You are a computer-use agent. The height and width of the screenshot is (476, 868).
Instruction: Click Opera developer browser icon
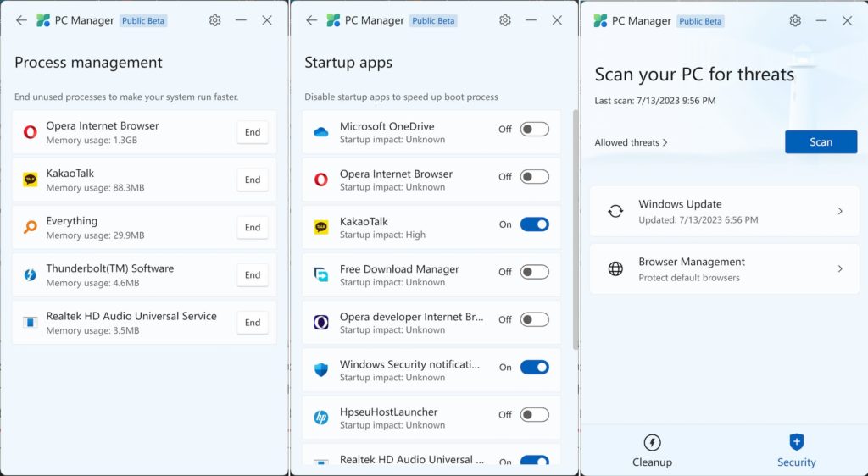[x=321, y=323]
